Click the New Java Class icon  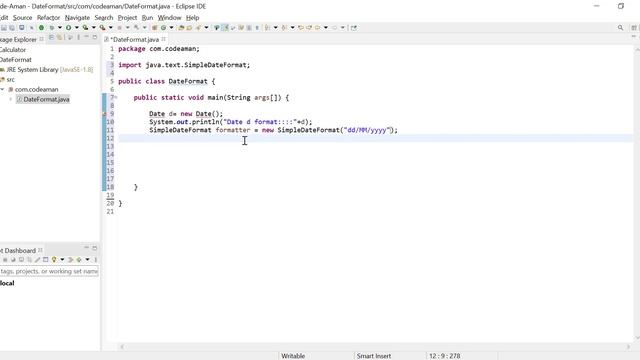point(163,28)
